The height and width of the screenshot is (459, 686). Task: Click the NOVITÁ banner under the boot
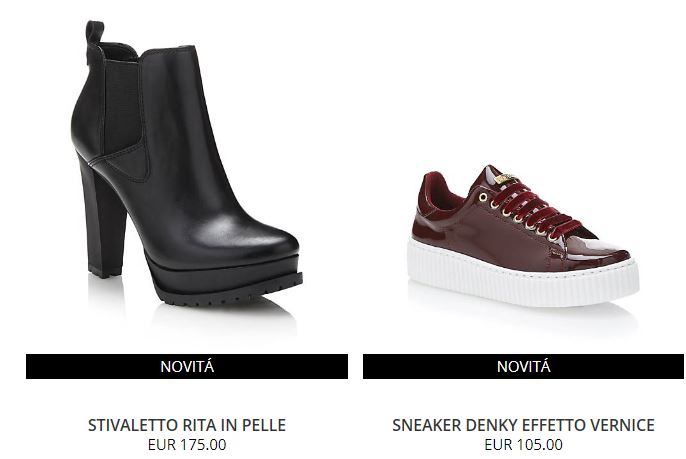coord(187,366)
